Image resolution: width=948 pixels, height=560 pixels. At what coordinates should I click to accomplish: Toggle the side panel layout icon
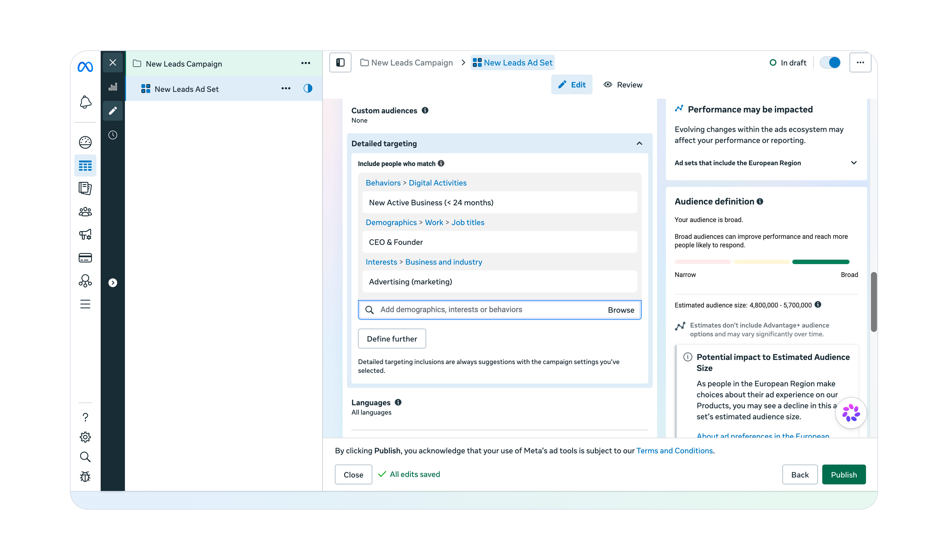tap(340, 63)
